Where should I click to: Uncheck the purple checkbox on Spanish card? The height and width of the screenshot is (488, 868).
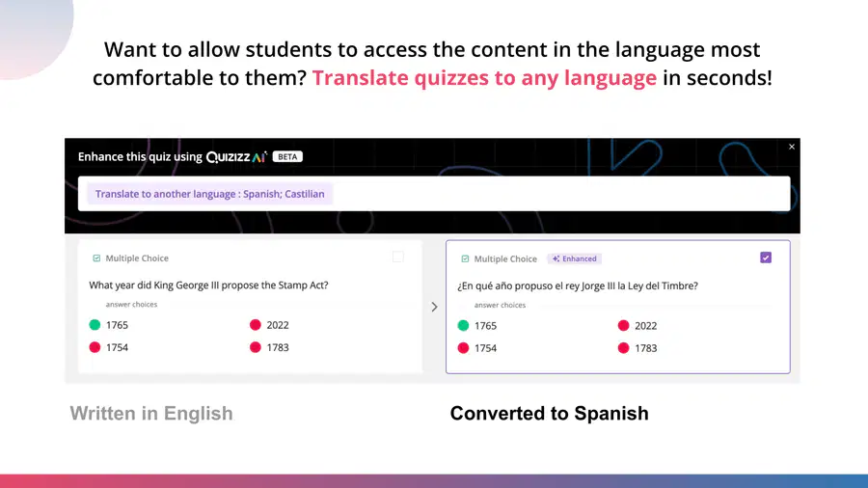click(x=766, y=258)
